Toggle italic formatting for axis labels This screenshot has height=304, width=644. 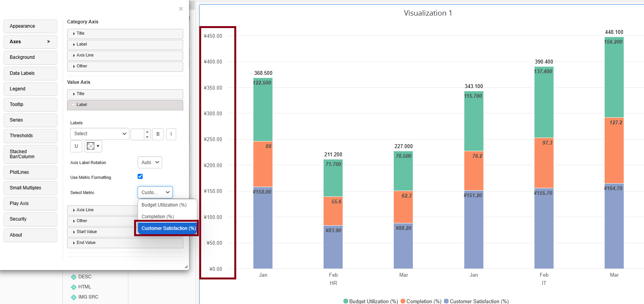click(171, 134)
